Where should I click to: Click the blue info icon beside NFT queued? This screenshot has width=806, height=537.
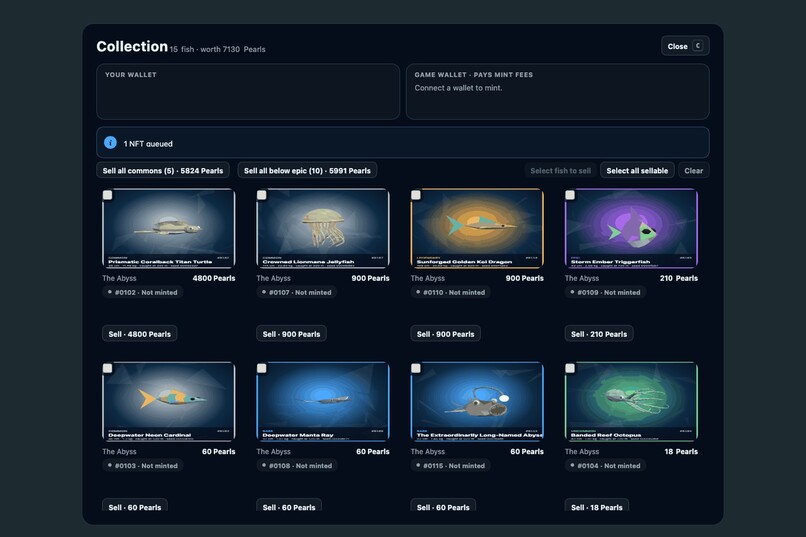(x=110, y=143)
